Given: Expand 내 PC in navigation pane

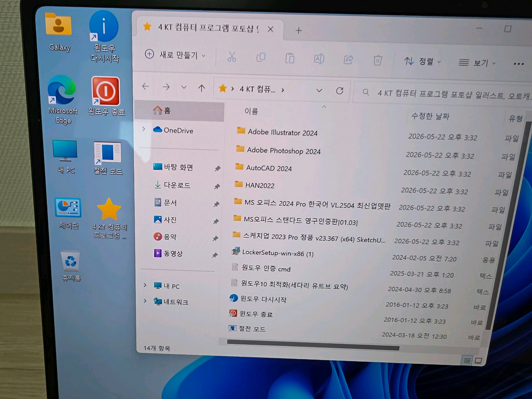Looking at the screenshot, I should 145,285.
